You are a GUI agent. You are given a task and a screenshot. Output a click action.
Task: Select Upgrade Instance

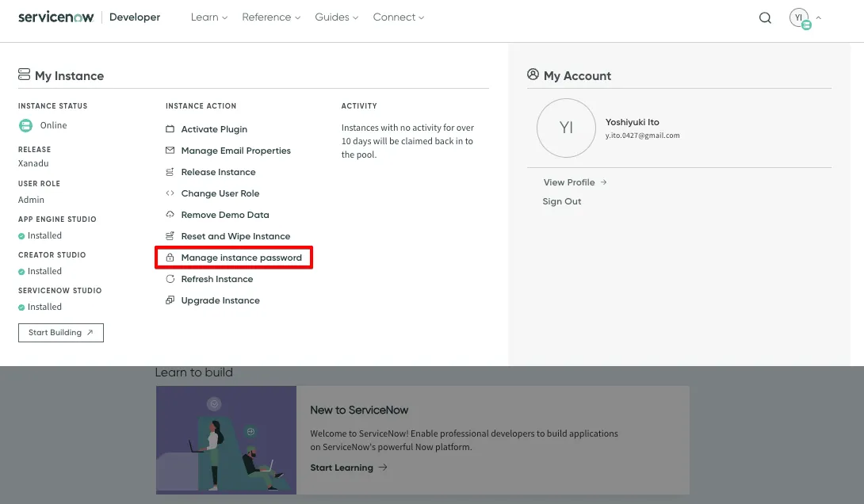(220, 301)
